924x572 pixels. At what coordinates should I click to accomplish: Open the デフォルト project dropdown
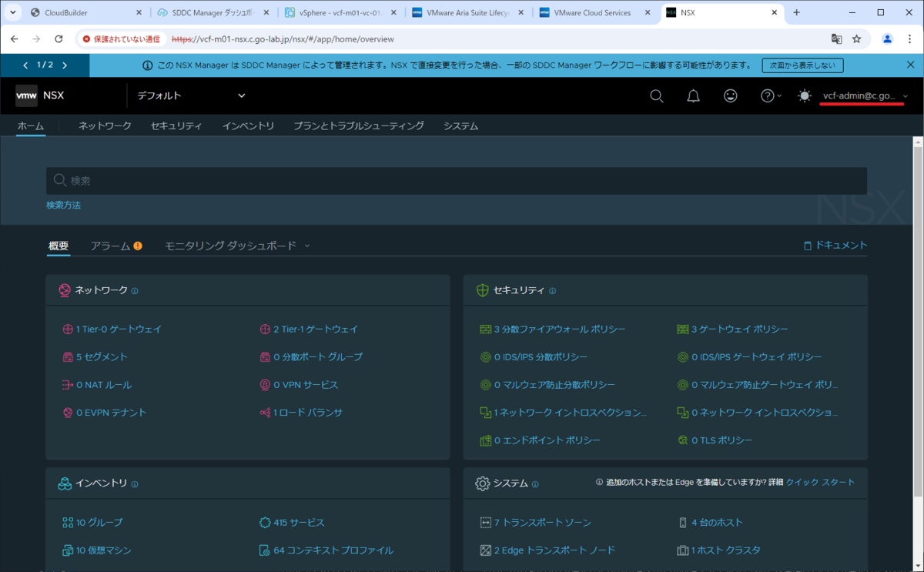(191, 95)
